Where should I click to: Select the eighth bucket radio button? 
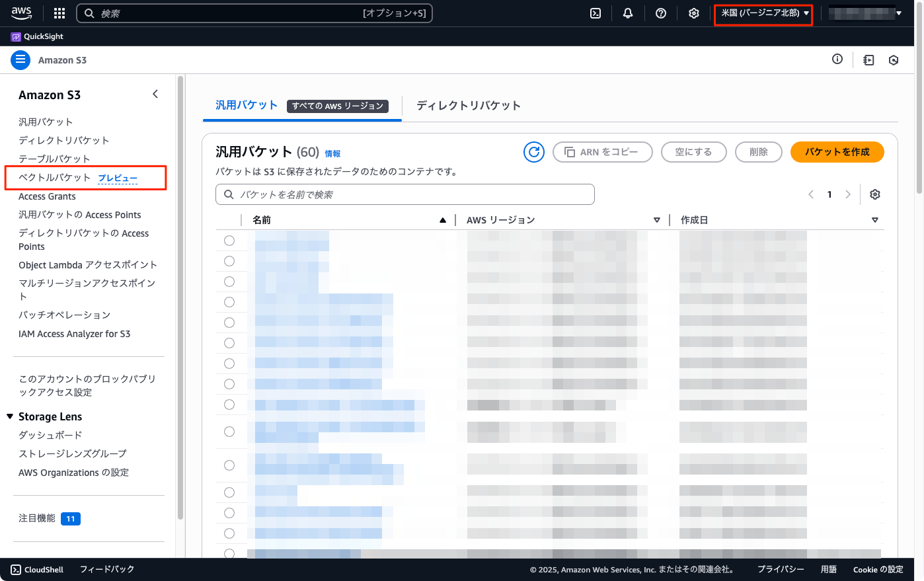tap(229, 384)
